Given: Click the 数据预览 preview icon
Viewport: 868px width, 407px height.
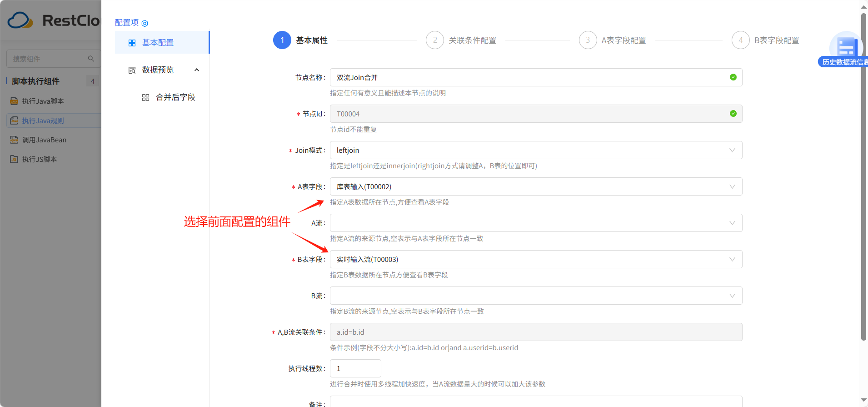Looking at the screenshot, I should (132, 70).
